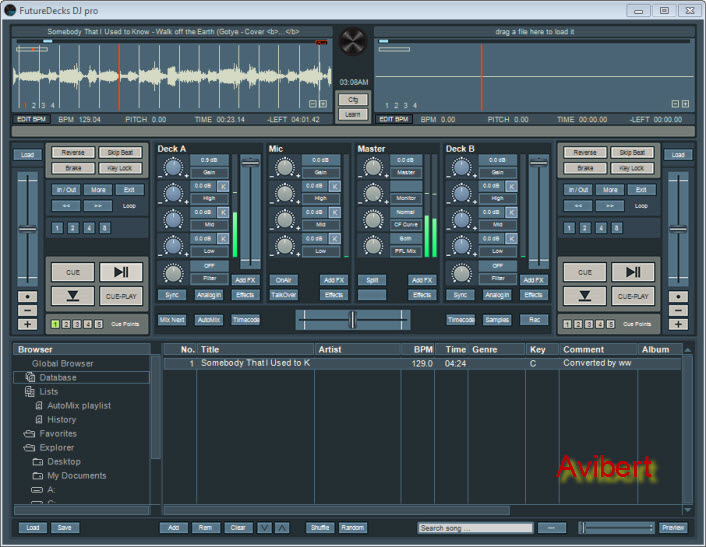
Task: Click Deck B loop move forward >> button
Action: point(610,206)
